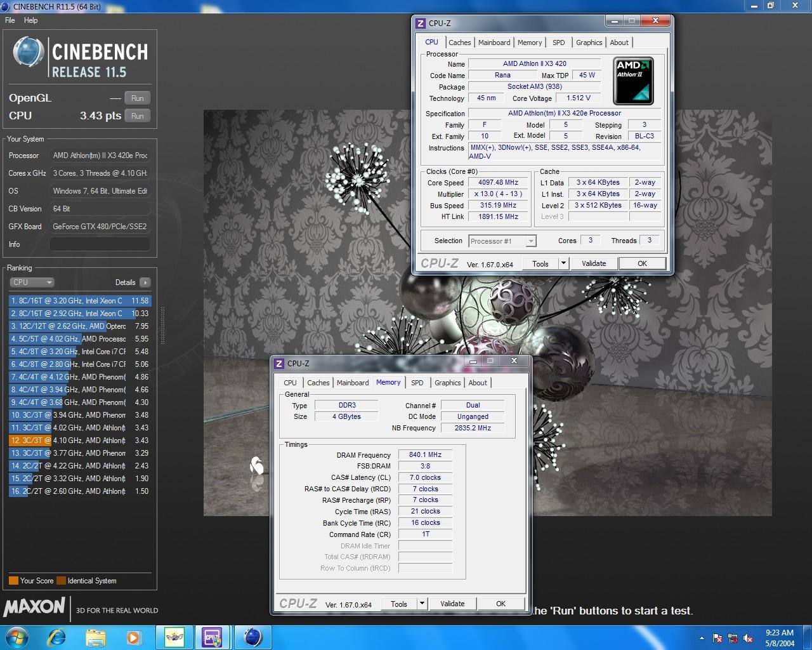Image resolution: width=812 pixels, height=650 pixels.
Task: Launch Internet Explorer from the taskbar
Action: [57, 637]
